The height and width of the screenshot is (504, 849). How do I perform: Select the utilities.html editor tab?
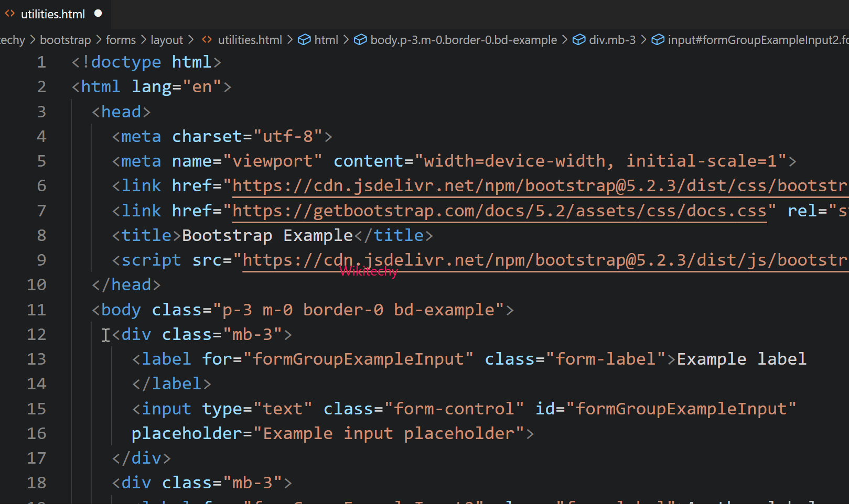click(52, 14)
